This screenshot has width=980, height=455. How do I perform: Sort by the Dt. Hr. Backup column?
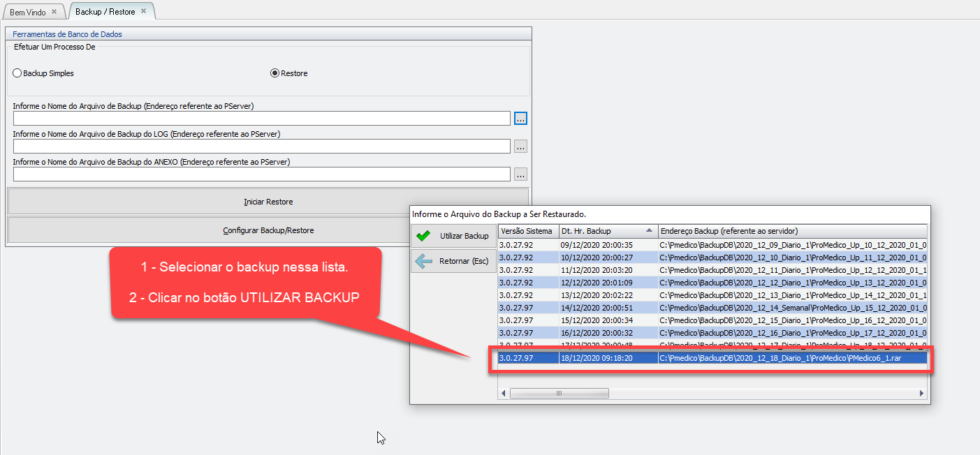(607, 231)
